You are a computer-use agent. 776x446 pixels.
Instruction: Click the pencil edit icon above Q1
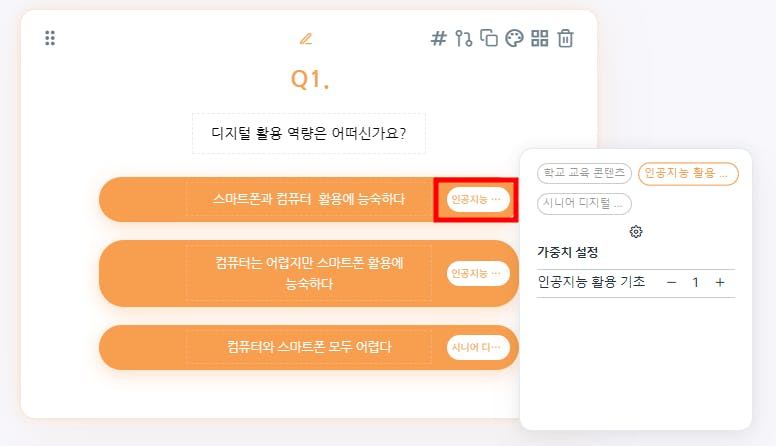[306, 39]
